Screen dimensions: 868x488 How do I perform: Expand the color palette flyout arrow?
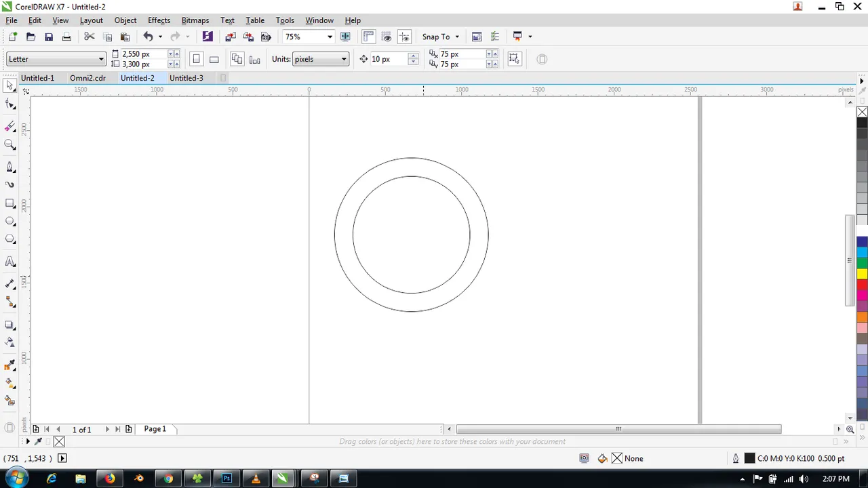coord(862,81)
